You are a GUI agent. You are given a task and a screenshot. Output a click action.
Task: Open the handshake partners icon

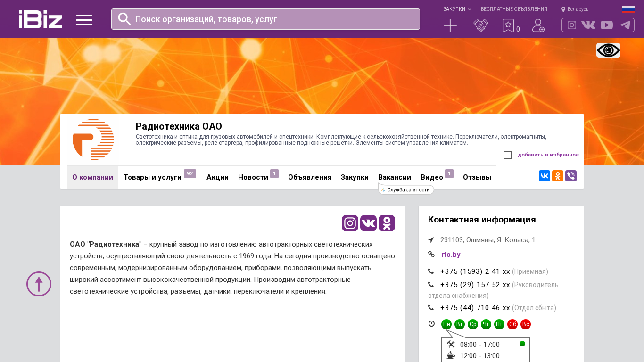(481, 25)
